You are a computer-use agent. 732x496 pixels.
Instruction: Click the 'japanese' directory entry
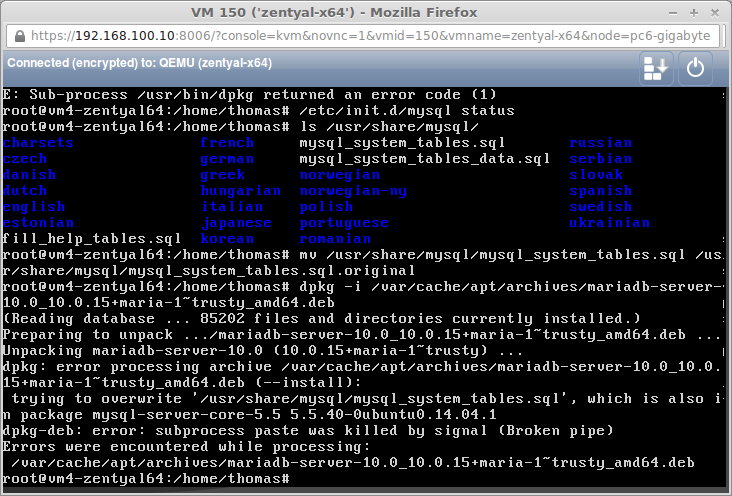(x=236, y=223)
